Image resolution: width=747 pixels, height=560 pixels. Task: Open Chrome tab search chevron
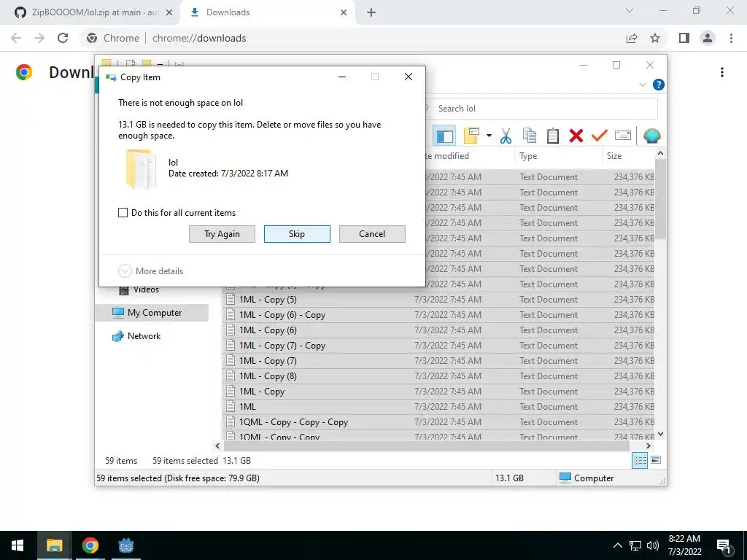[630, 10]
